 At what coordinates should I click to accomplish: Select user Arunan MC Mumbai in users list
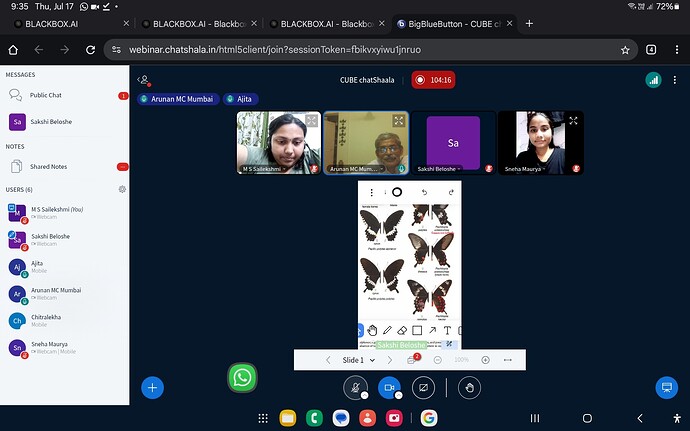(x=65, y=294)
